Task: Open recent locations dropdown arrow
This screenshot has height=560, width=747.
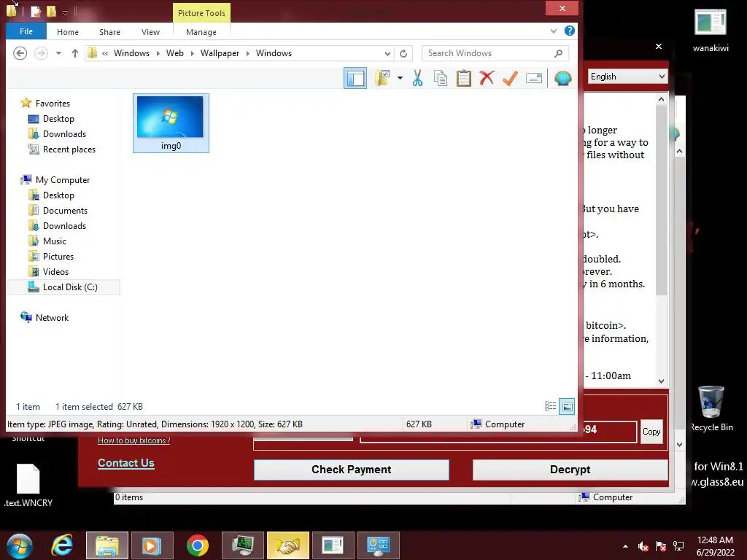Action: [x=58, y=53]
